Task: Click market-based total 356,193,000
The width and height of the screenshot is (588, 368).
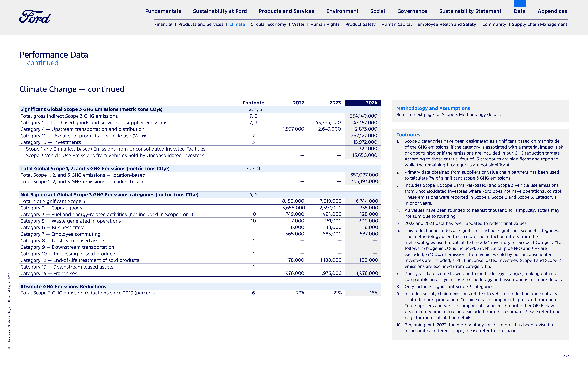Action: (364, 181)
